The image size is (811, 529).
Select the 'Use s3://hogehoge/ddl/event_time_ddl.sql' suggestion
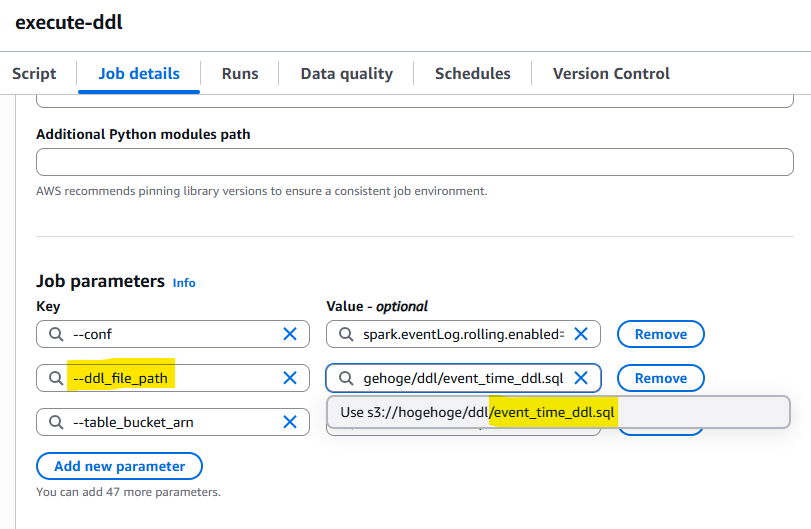558,412
